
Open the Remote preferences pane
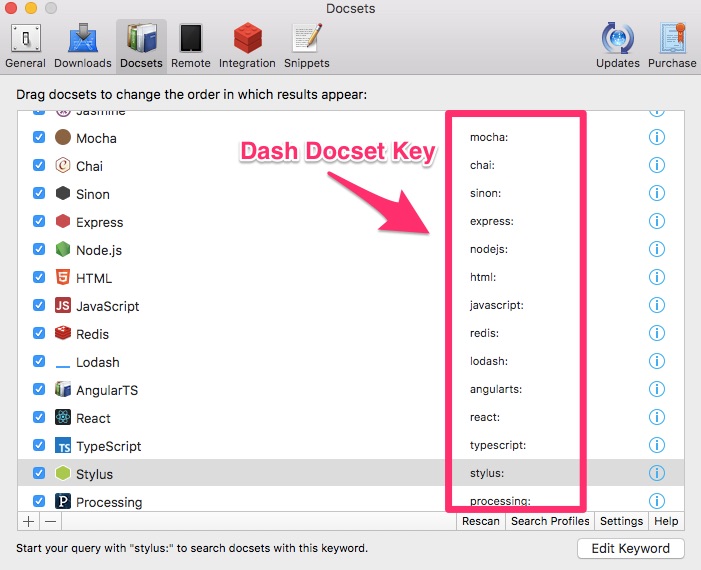[190, 46]
